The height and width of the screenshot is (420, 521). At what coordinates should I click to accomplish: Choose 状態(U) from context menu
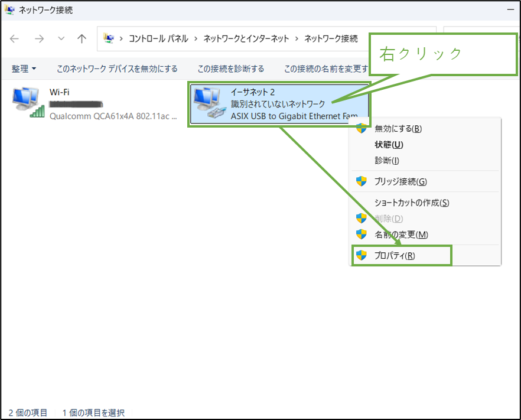[425, 145]
